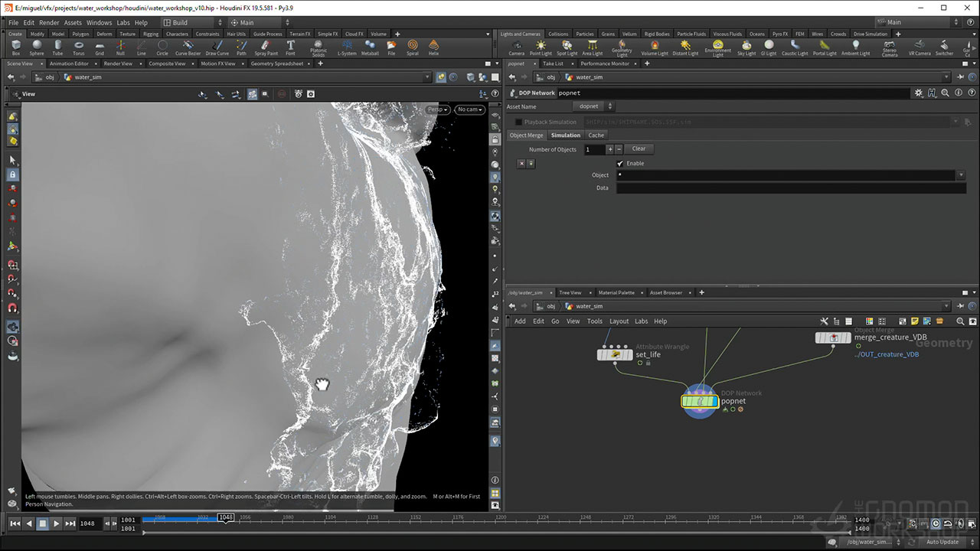Open the parameter gear settings icon

point(919,93)
